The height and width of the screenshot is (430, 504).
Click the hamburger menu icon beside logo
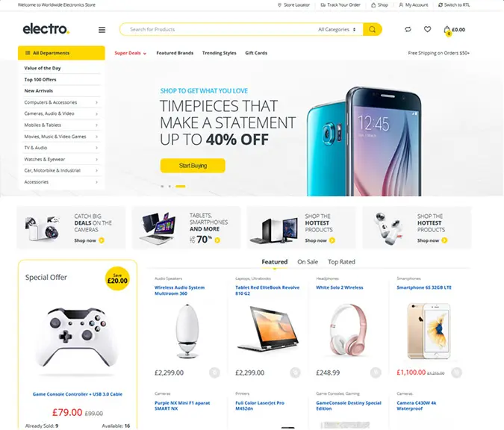coord(102,30)
